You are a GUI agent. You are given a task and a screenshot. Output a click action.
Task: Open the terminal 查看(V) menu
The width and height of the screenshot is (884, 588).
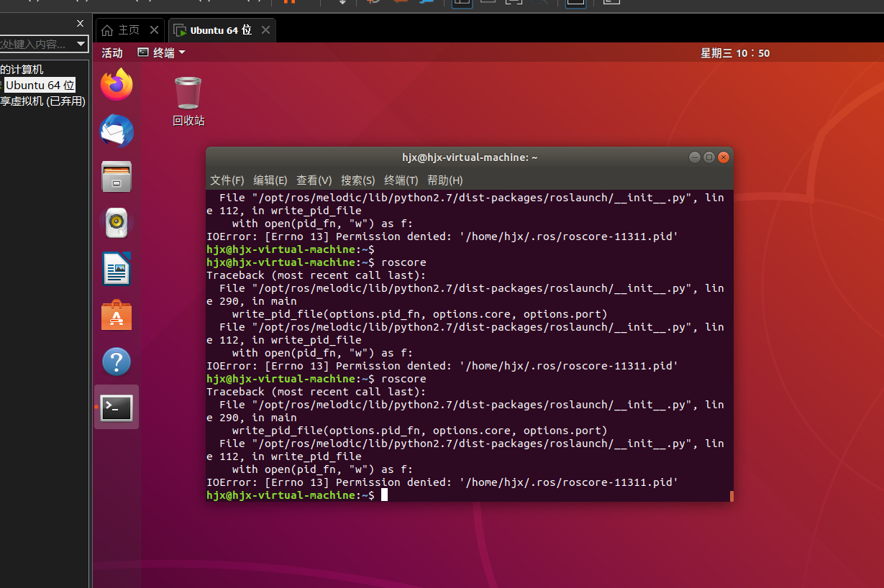[x=314, y=180]
